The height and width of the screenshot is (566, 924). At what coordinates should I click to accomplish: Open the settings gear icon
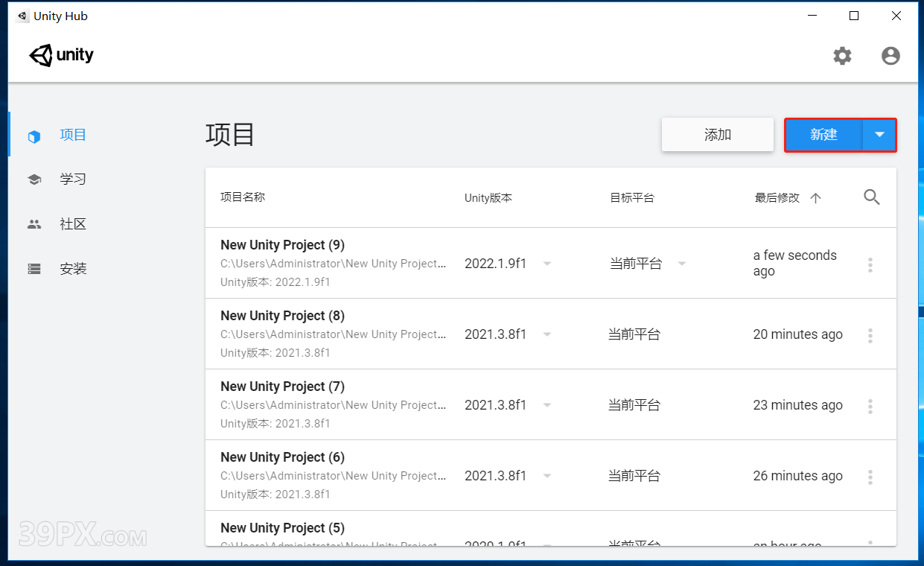coord(842,56)
